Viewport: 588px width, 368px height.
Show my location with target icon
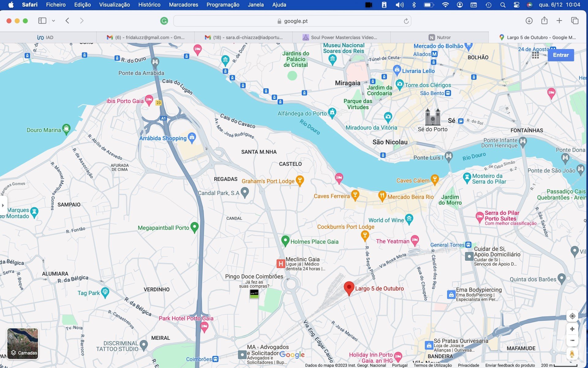tap(572, 316)
